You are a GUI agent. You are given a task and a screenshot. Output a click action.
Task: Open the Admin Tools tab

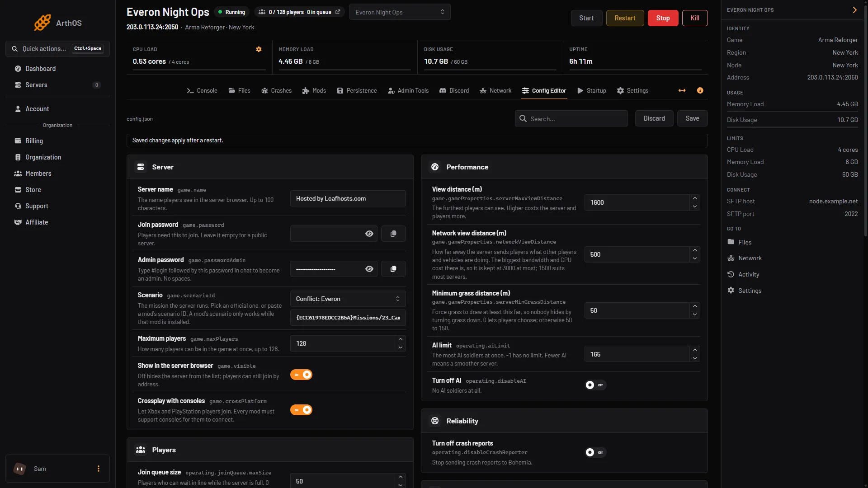(x=408, y=91)
